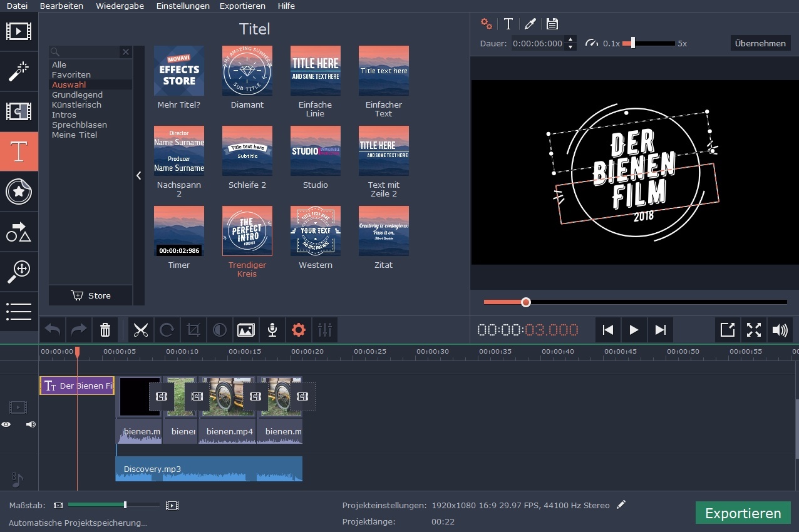Open the Filters magic wand tab
This screenshot has height=532, width=799.
(19, 71)
